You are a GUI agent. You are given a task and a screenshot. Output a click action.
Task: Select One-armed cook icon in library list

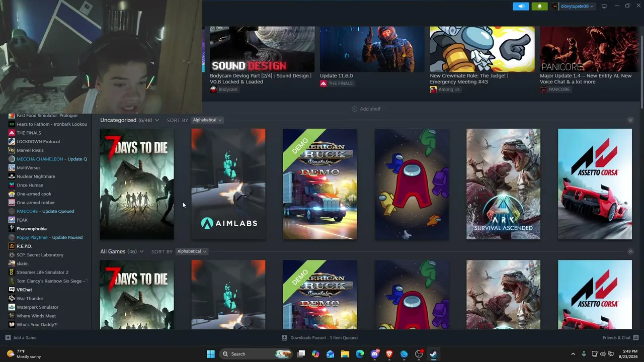coord(12,194)
